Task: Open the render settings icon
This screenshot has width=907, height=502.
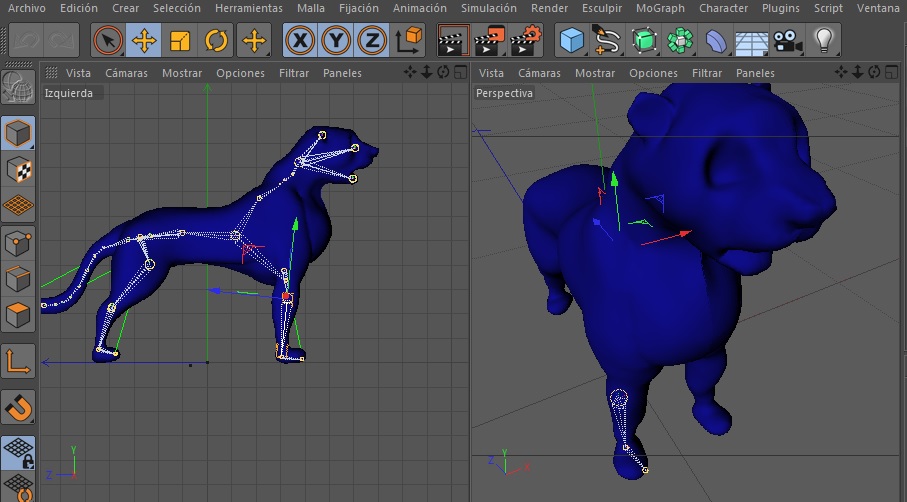Action: (x=525, y=41)
